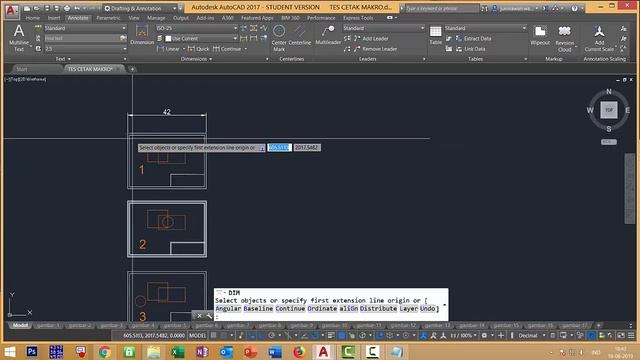Click the drawing area vertical scrollbar
This screenshot has width=640, height=360.
coord(629,189)
